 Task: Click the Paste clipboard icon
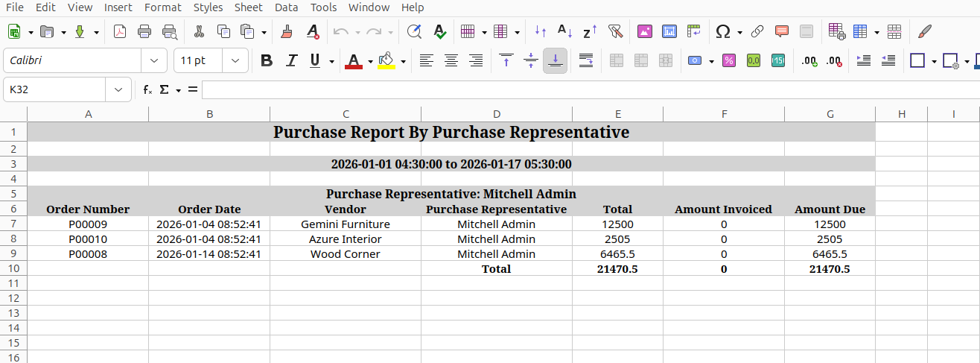(x=247, y=32)
